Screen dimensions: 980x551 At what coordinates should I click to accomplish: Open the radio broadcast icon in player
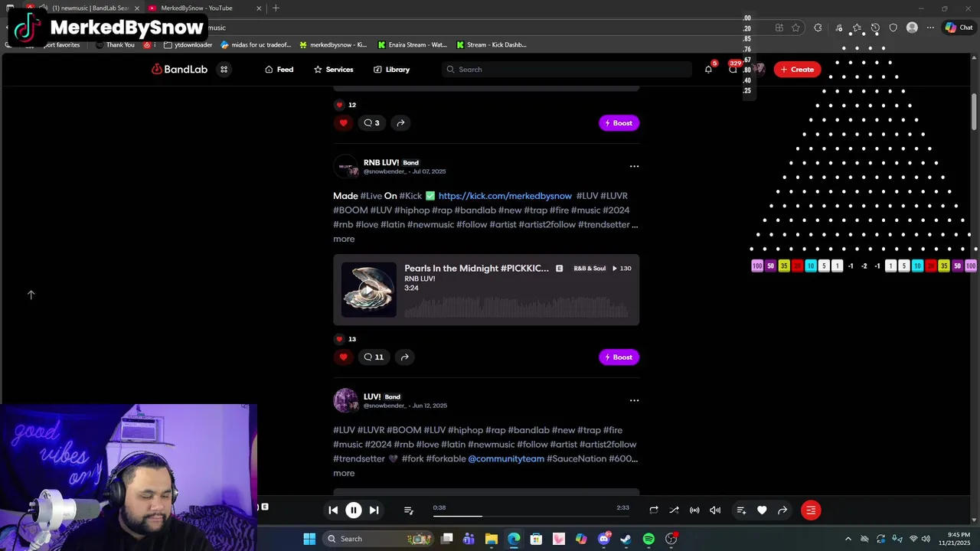point(694,510)
